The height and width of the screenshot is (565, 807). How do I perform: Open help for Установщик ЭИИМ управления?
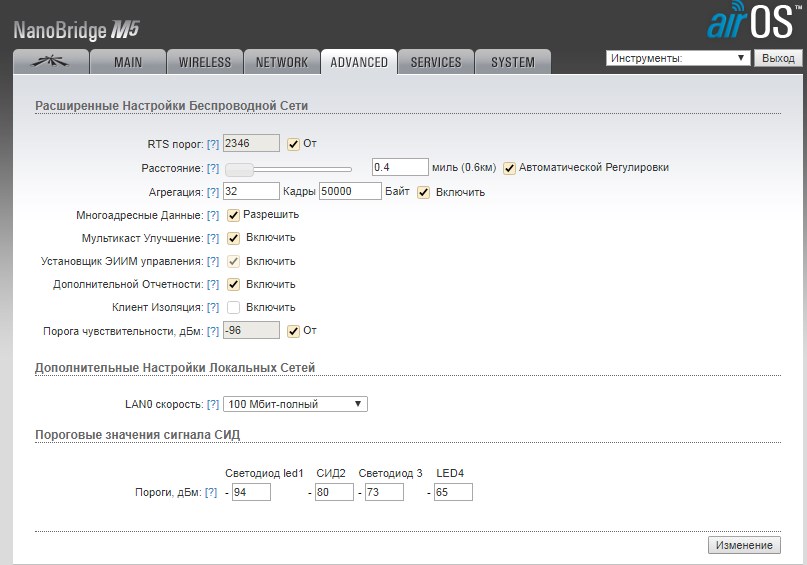(x=213, y=261)
